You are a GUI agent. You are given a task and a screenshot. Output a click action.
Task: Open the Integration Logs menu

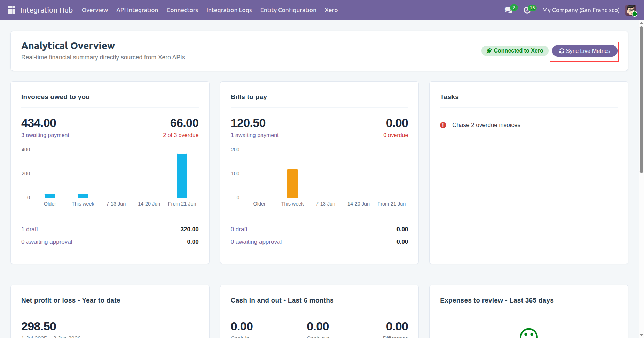tap(229, 10)
